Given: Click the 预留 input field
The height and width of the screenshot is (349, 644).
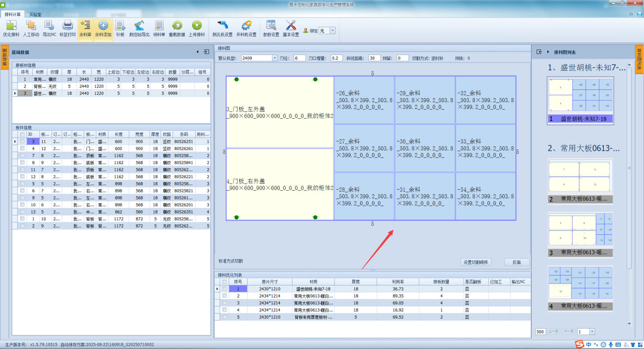Looking at the screenshot, I should [x=402, y=58].
